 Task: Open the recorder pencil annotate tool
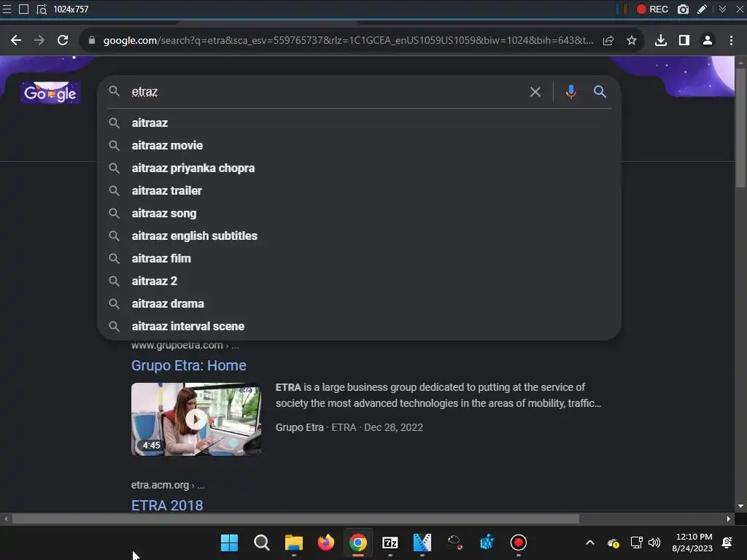click(702, 9)
